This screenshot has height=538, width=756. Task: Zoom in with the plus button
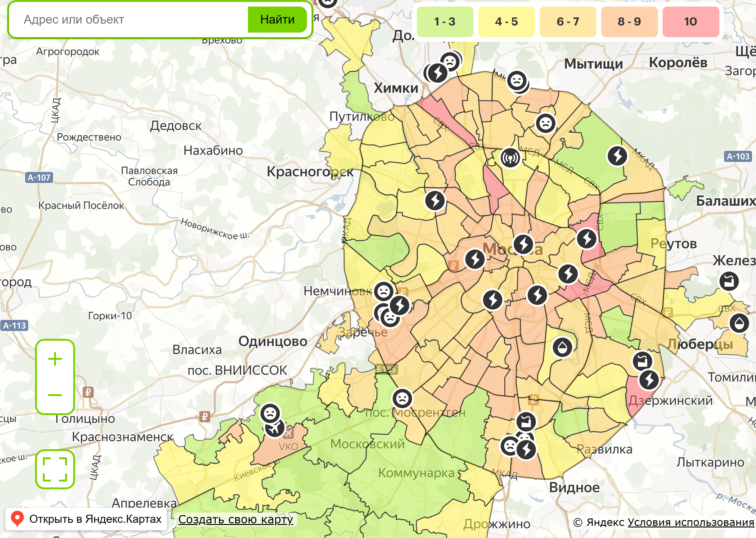coord(55,359)
